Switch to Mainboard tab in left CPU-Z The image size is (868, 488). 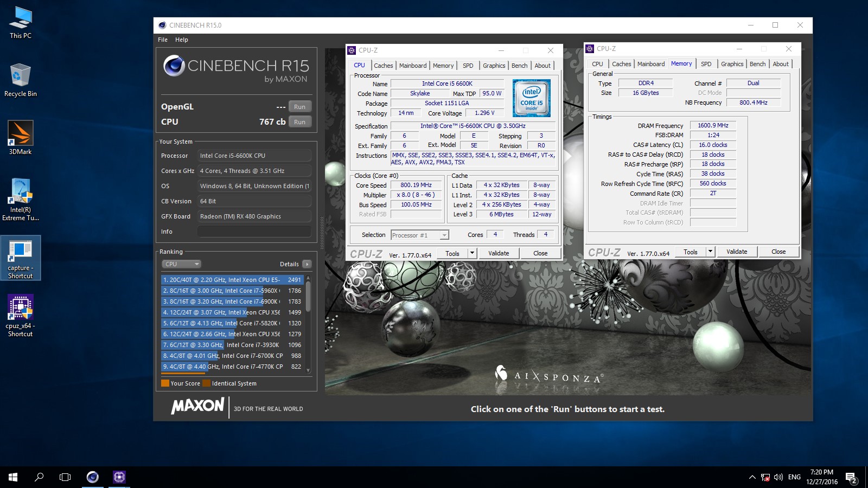[413, 66]
